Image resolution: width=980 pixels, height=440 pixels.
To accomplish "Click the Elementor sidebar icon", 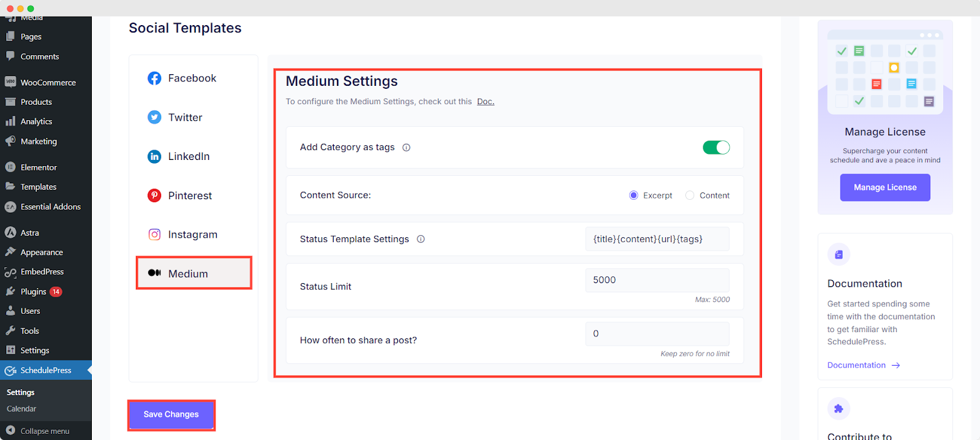I will pyautogui.click(x=10, y=167).
